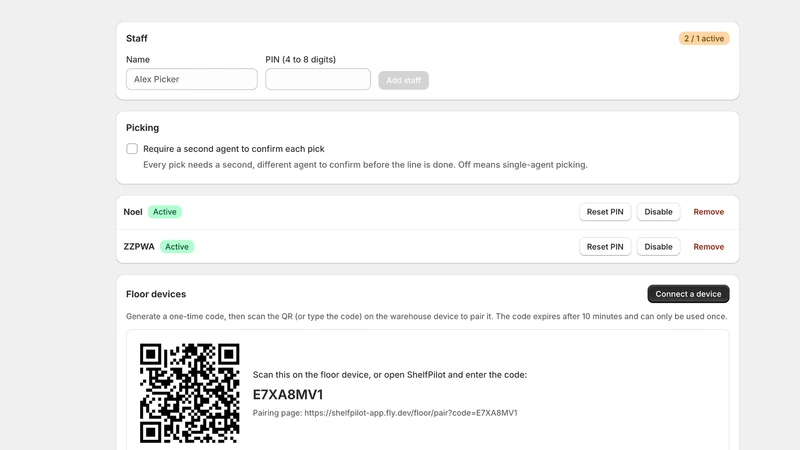Reset PIN for Noel
Image resolution: width=800 pixels, height=450 pixels.
pos(605,212)
